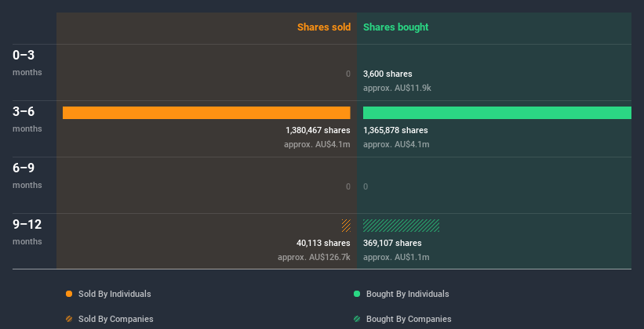Viewport: 644px width, 329px height.
Task: Click the 1,380,467 shares sold value
Action: [318, 130]
